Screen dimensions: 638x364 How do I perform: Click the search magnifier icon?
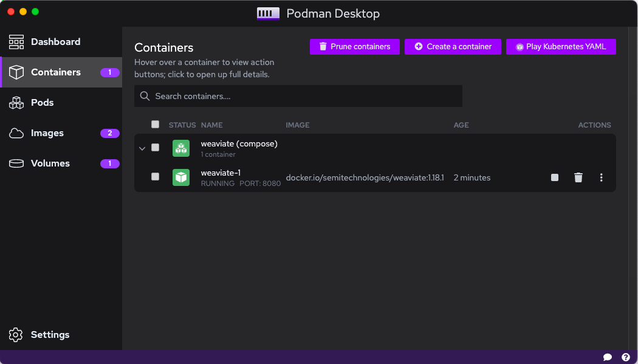point(145,96)
